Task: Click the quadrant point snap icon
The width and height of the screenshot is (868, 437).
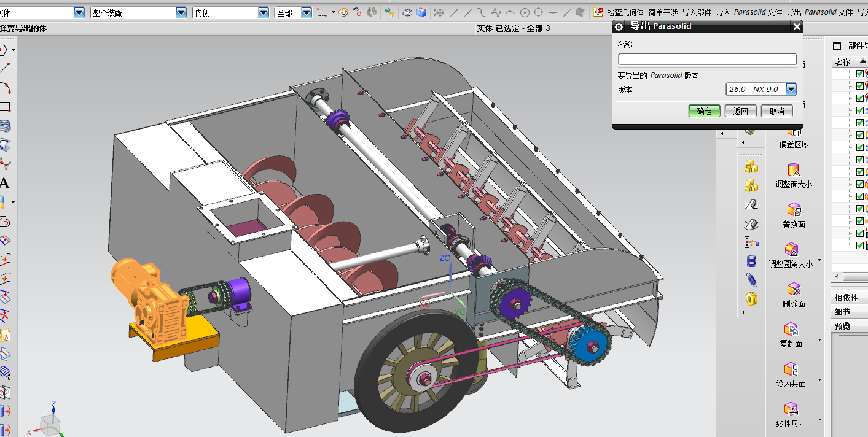Action: 538,12
